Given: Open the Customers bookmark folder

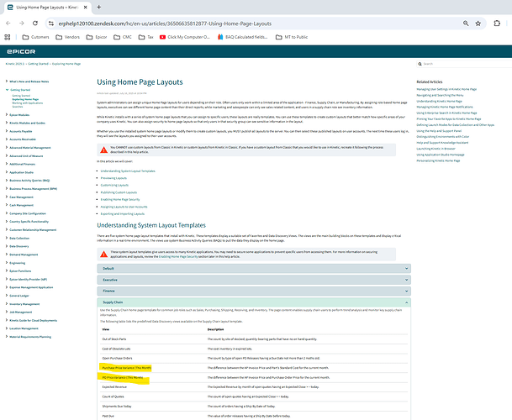Looking at the screenshot, I should tap(35, 38).
